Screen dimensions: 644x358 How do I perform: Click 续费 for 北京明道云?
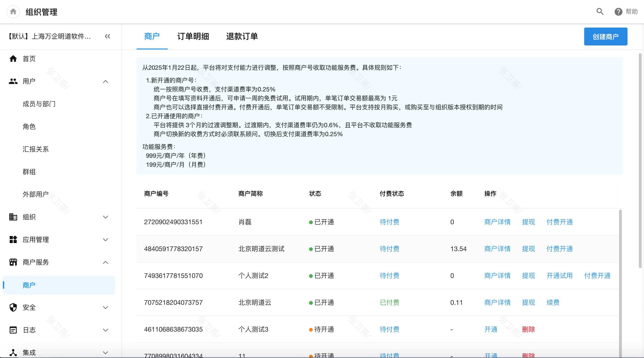pos(553,302)
